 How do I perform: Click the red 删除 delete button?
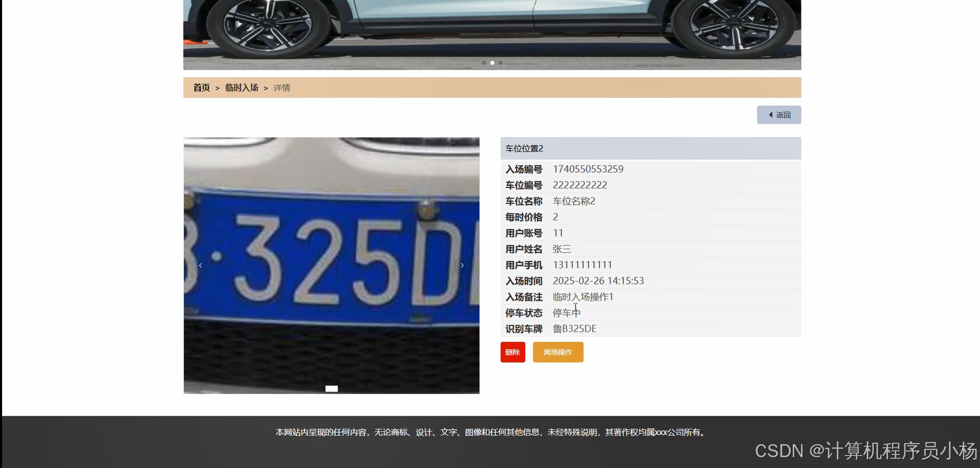click(512, 352)
